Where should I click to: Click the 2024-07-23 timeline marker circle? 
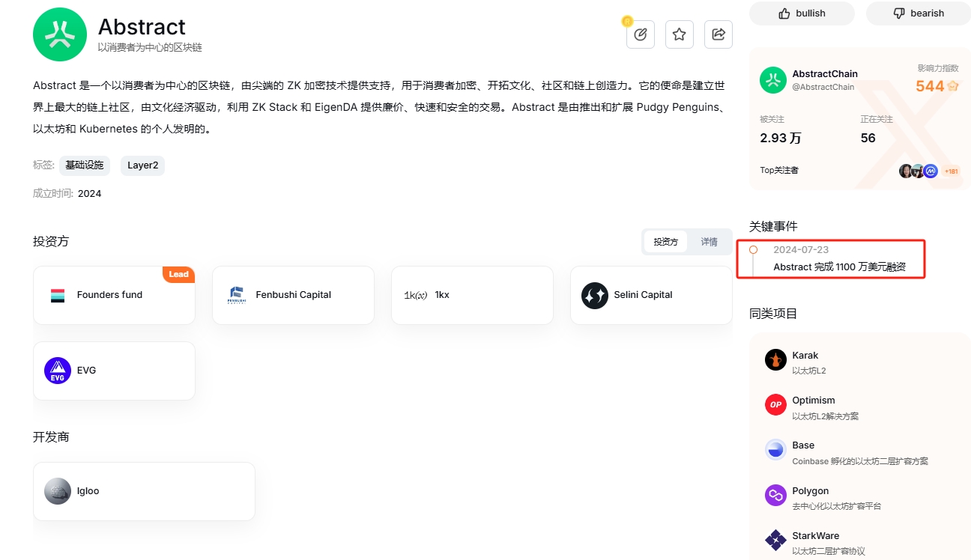(753, 250)
